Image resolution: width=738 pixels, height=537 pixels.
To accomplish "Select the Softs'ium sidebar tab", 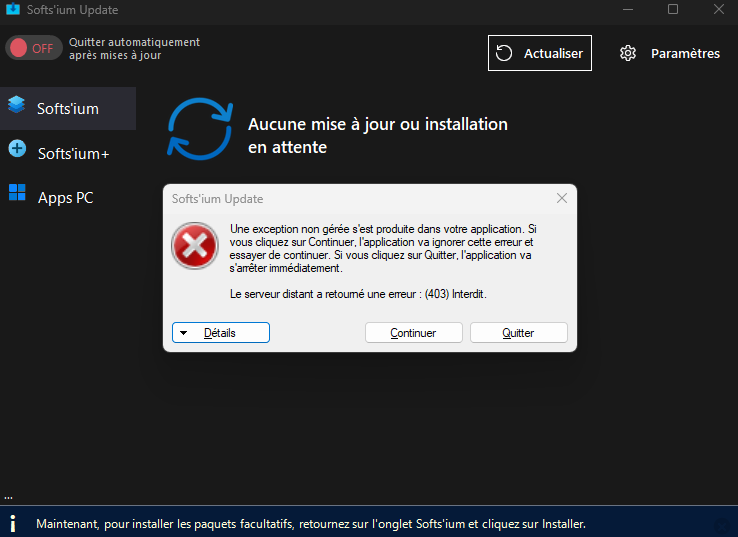I will pos(68,108).
